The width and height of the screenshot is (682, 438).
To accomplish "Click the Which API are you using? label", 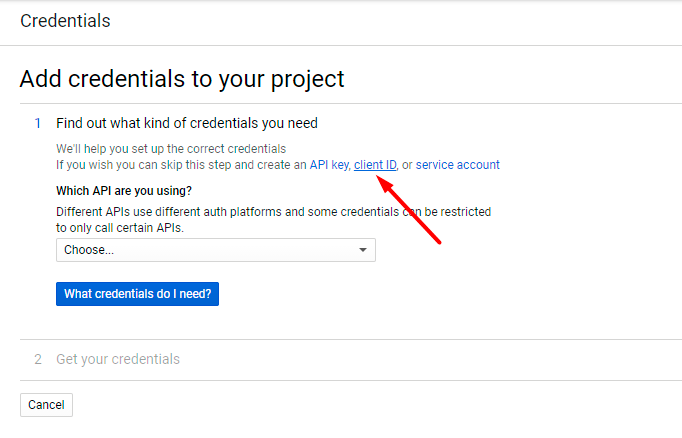I will (x=124, y=190).
